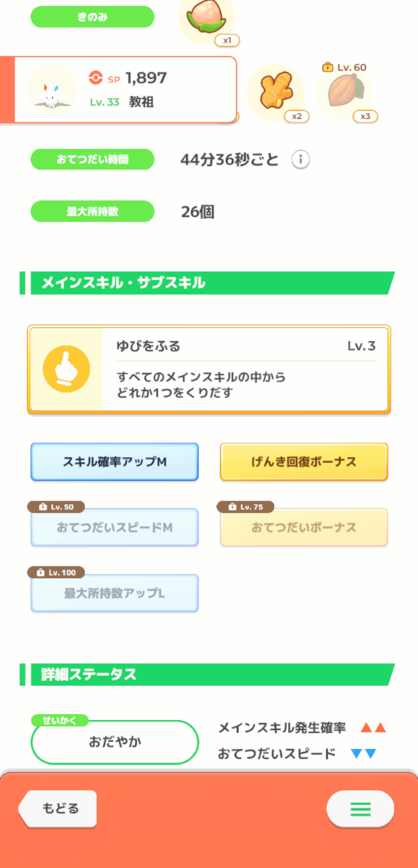This screenshot has height=868, width=418.
Task: Tap the red SP Poké Ball icon
Action: tap(96, 78)
